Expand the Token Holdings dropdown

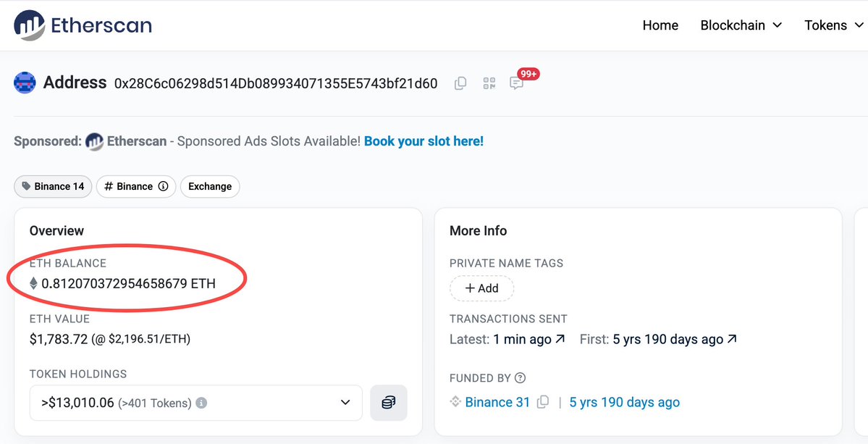click(196, 403)
